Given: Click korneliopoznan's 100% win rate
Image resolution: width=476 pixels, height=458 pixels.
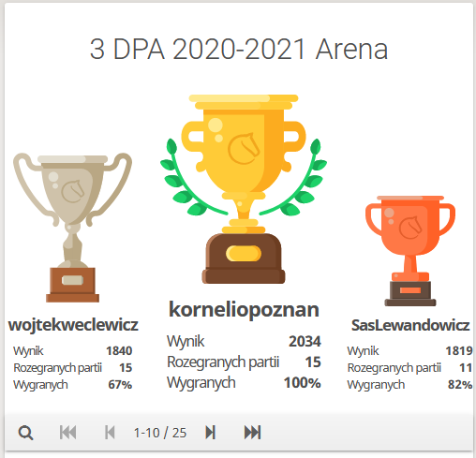Looking at the screenshot, I should [302, 383].
